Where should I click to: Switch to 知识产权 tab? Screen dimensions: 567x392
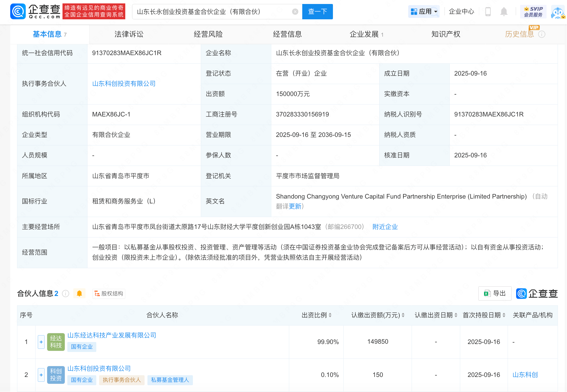[446, 34]
